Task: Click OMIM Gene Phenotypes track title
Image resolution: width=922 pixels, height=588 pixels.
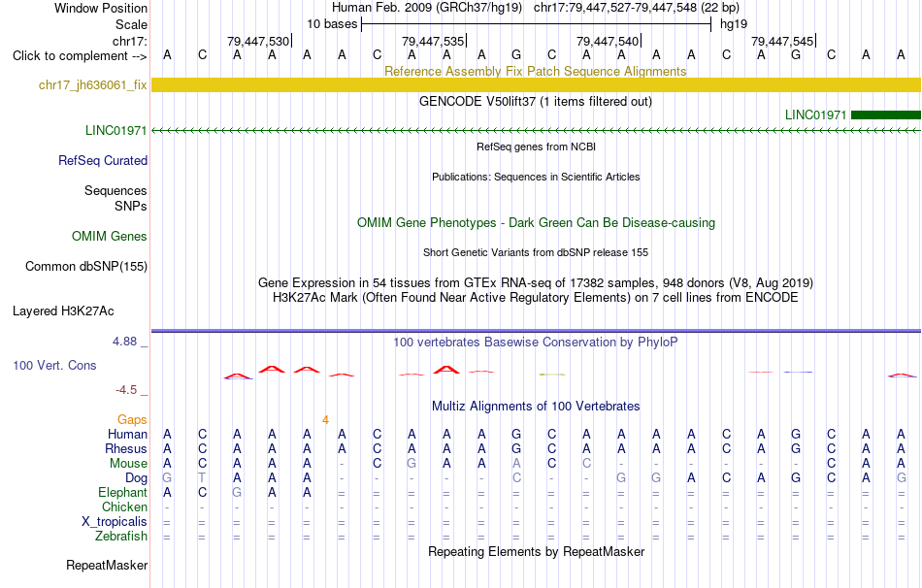Action: tap(536, 222)
